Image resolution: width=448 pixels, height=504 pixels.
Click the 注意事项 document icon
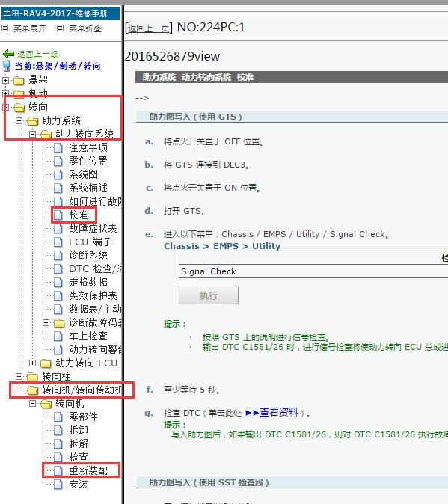click(58, 148)
